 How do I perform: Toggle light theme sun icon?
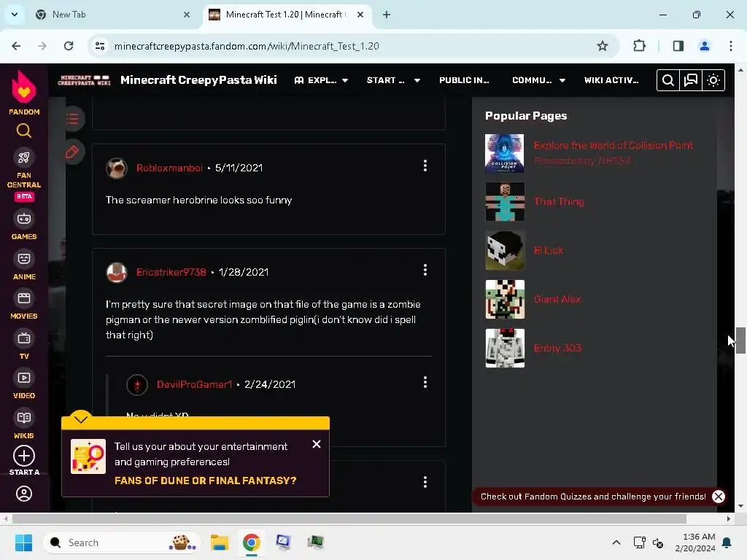click(x=713, y=80)
